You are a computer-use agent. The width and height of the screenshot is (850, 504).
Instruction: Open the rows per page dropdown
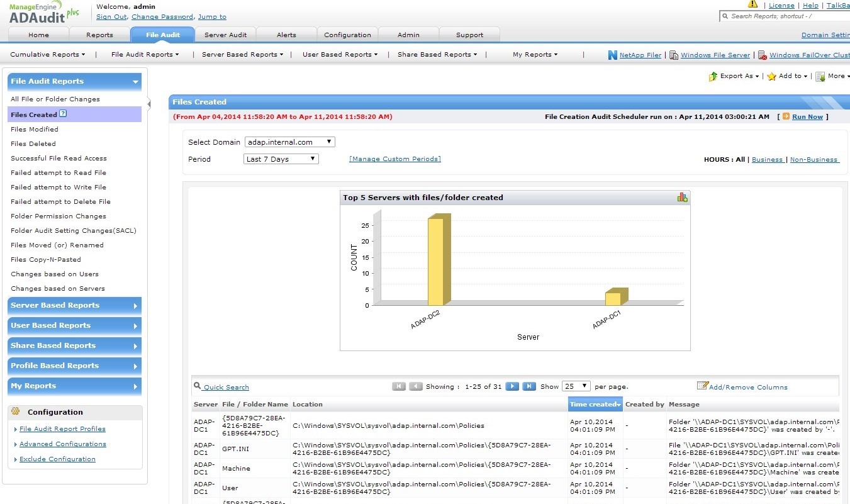(x=576, y=386)
